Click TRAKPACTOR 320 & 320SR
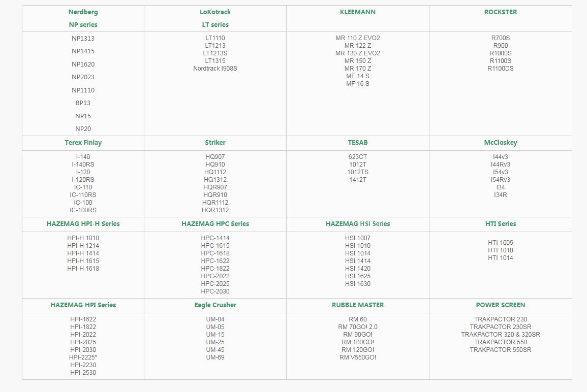The width and height of the screenshot is (587, 392). coord(501,335)
